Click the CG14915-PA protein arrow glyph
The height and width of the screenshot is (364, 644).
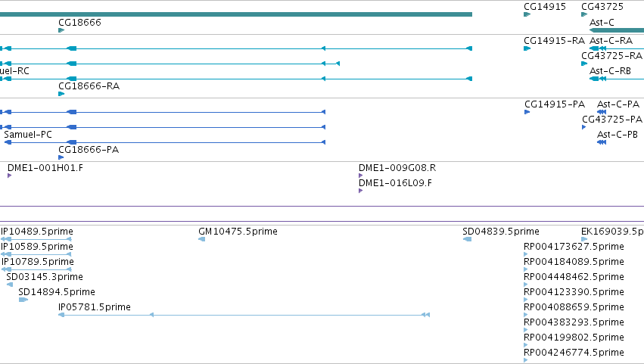[x=527, y=112]
